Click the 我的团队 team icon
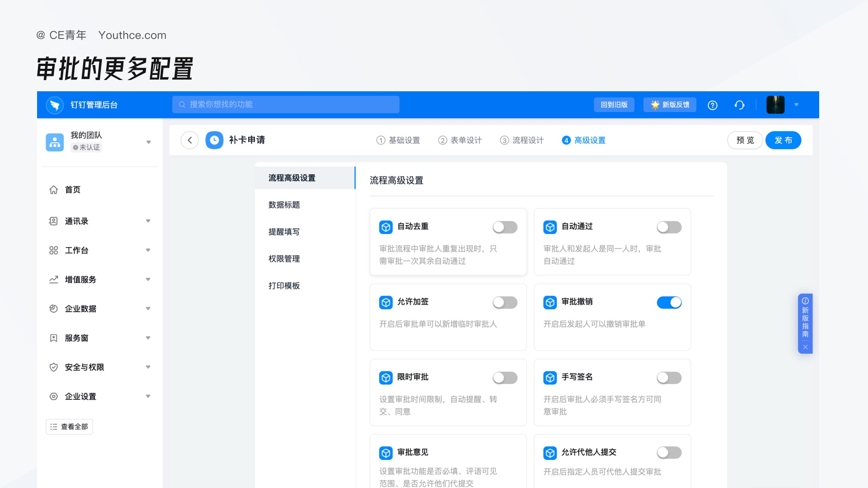Viewport: 868px width, 488px height. click(55, 142)
